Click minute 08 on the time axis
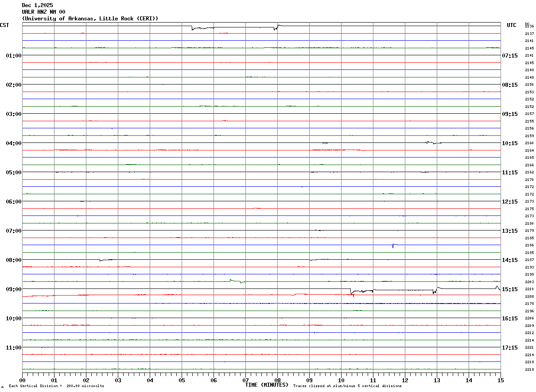The height and width of the screenshot is (392, 536). click(x=277, y=380)
